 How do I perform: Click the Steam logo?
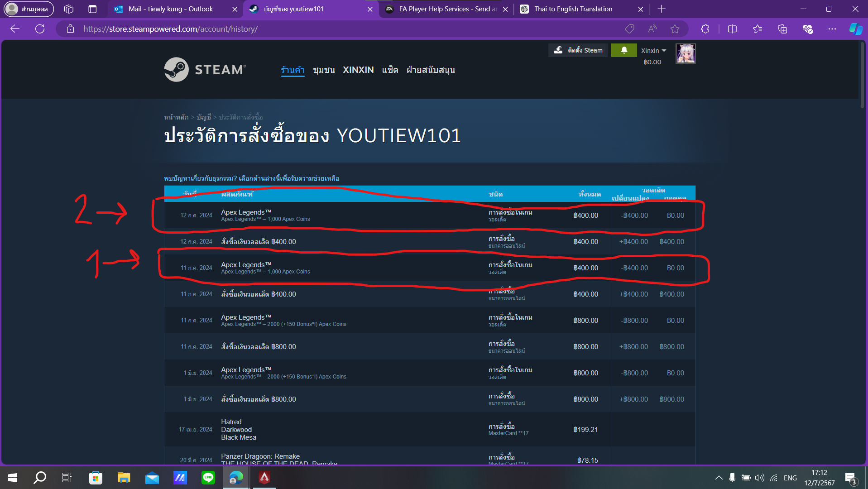coord(205,70)
